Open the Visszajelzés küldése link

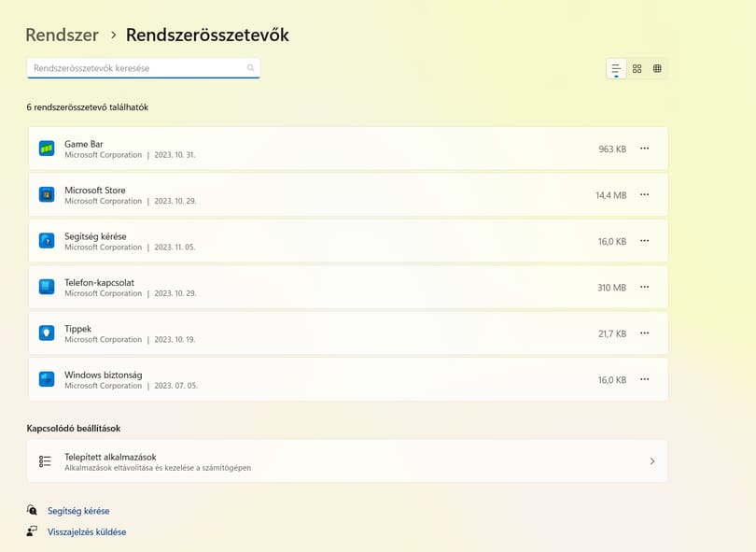87,531
